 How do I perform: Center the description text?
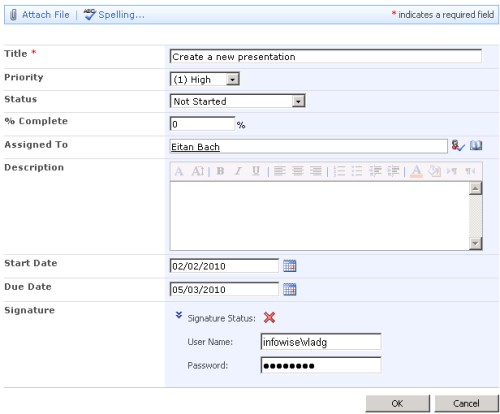coord(298,171)
